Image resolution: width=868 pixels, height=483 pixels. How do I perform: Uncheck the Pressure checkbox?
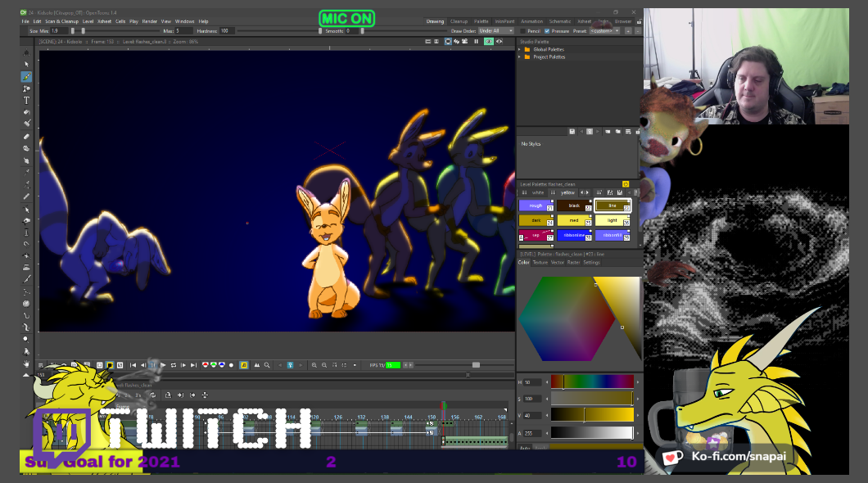pyautogui.click(x=547, y=31)
